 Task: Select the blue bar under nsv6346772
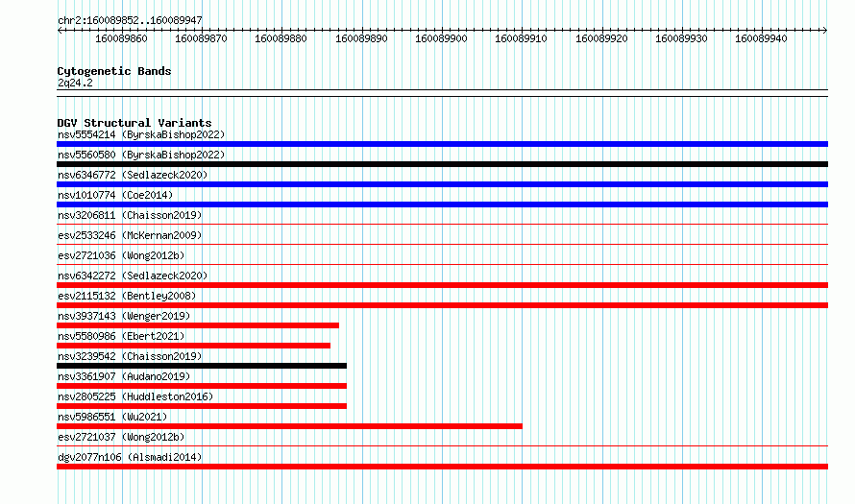442,184
